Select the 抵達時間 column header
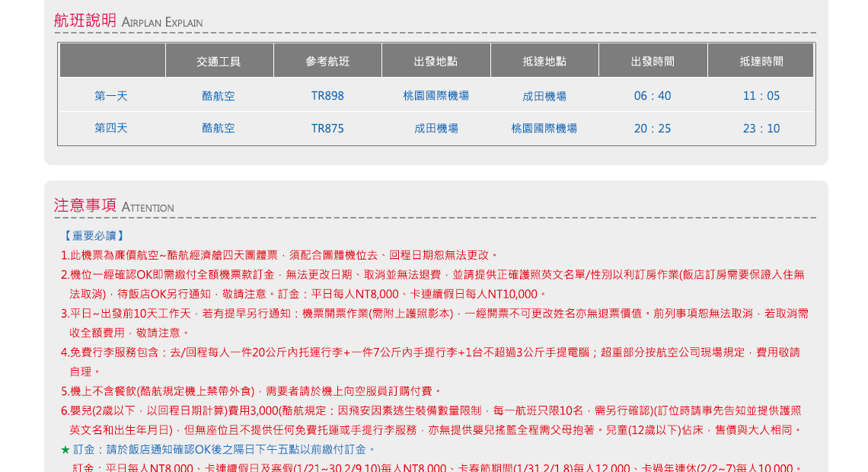Viewport: 868px width, 472px height. (761, 62)
